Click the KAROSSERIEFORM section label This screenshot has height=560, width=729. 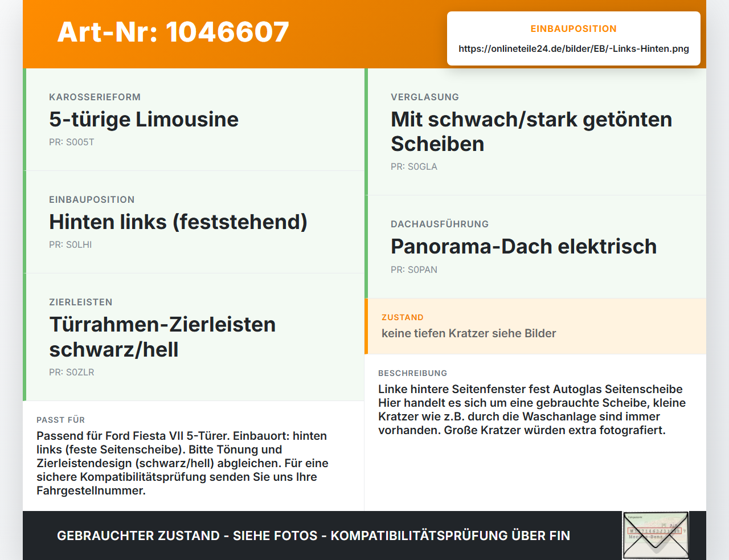pos(95,97)
